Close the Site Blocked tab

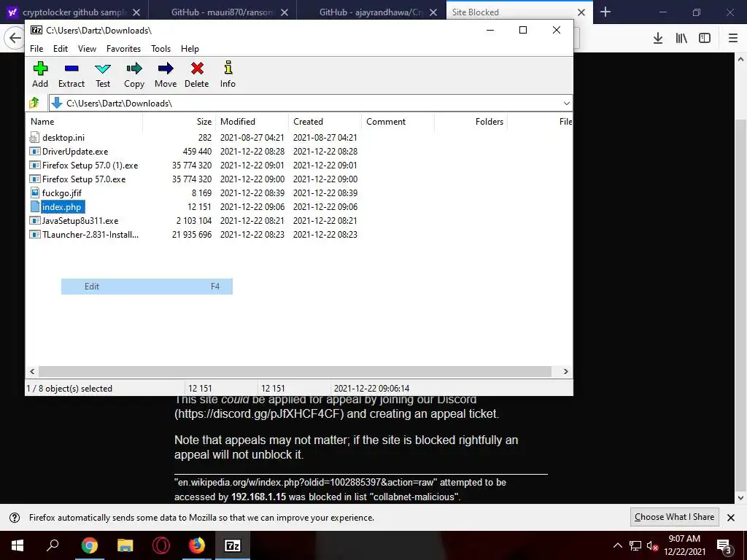tap(581, 12)
